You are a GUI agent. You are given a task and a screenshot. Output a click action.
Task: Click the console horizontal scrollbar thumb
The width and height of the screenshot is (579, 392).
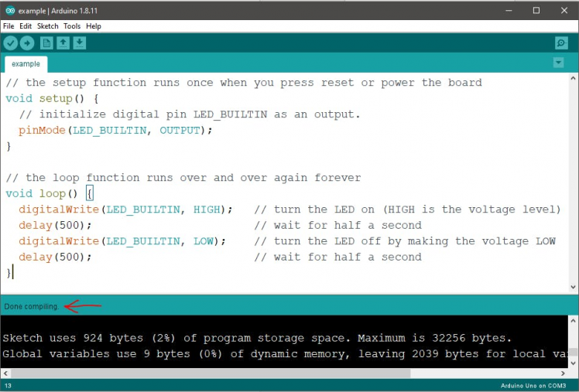point(211,373)
